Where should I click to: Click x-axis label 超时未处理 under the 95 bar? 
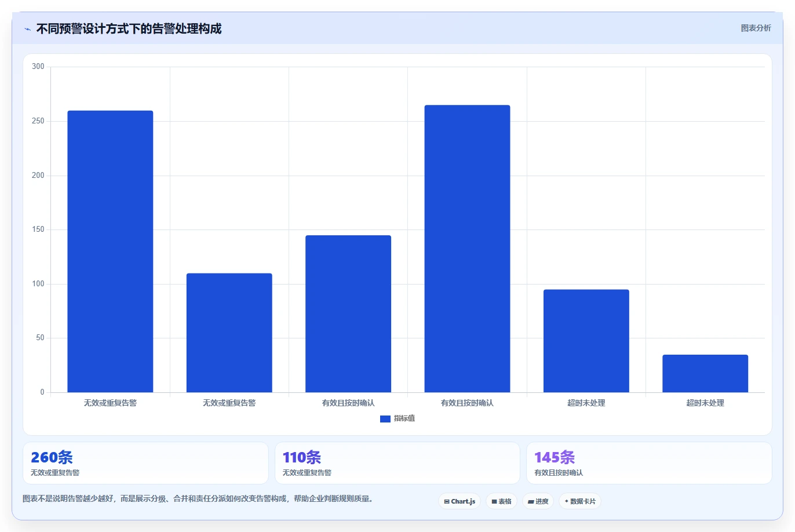pyautogui.click(x=586, y=403)
